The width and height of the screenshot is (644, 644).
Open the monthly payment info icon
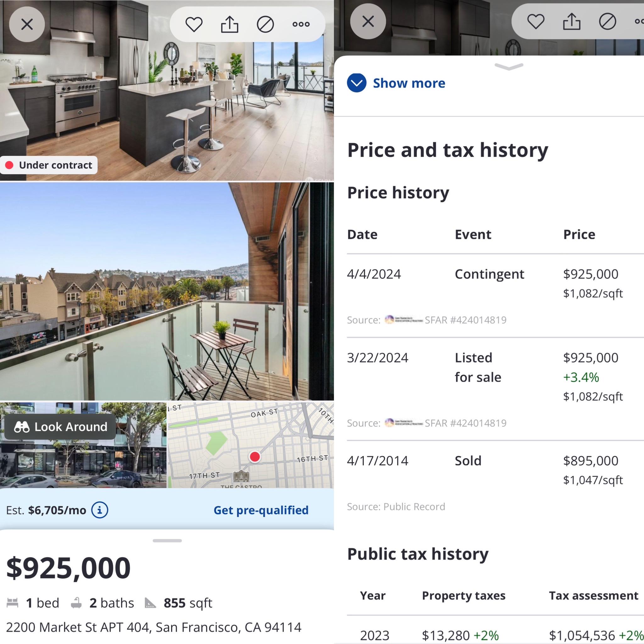(x=100, y=510)
